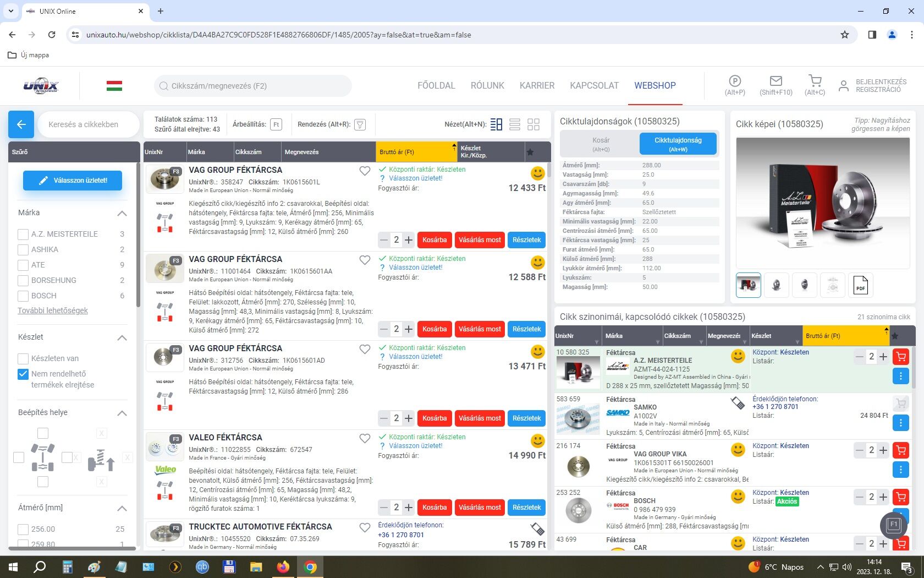Switch to compact rows view icon

(515, 124)
